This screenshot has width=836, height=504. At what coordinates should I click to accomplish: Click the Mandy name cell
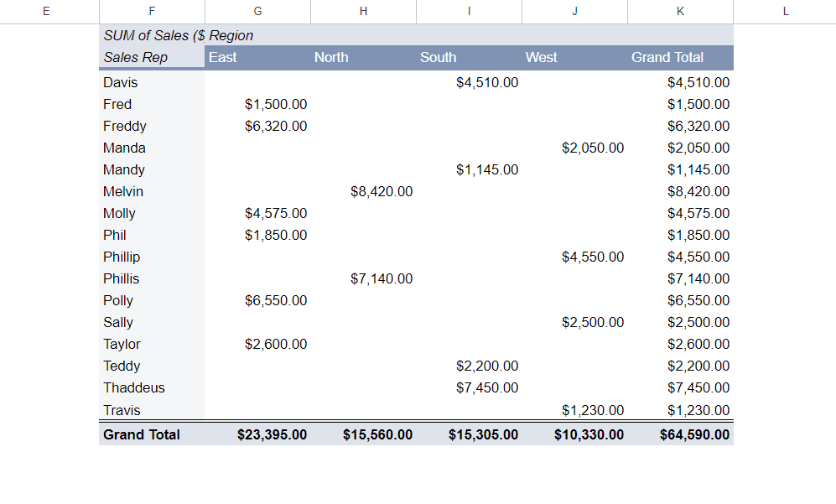pyautogui.click(x=152, y=169)
